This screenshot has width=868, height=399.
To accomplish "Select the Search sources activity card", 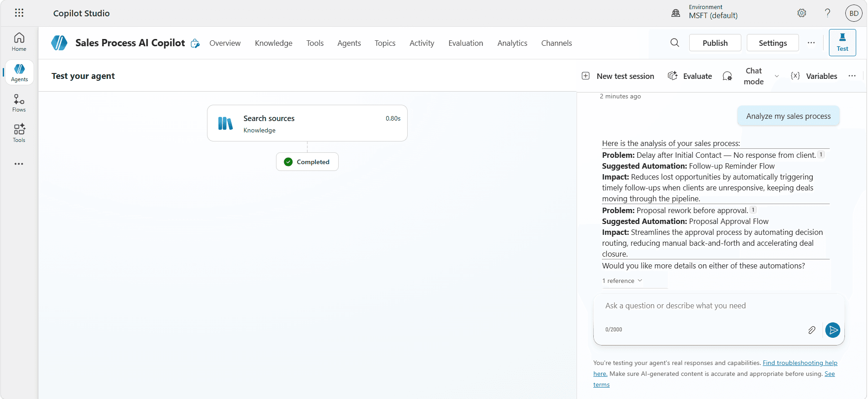I will (x=307, y=123).
